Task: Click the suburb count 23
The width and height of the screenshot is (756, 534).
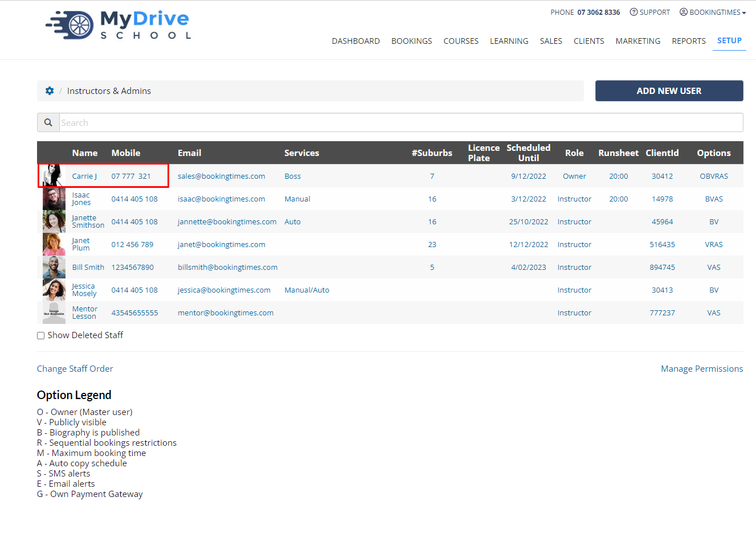Action: 432,244
